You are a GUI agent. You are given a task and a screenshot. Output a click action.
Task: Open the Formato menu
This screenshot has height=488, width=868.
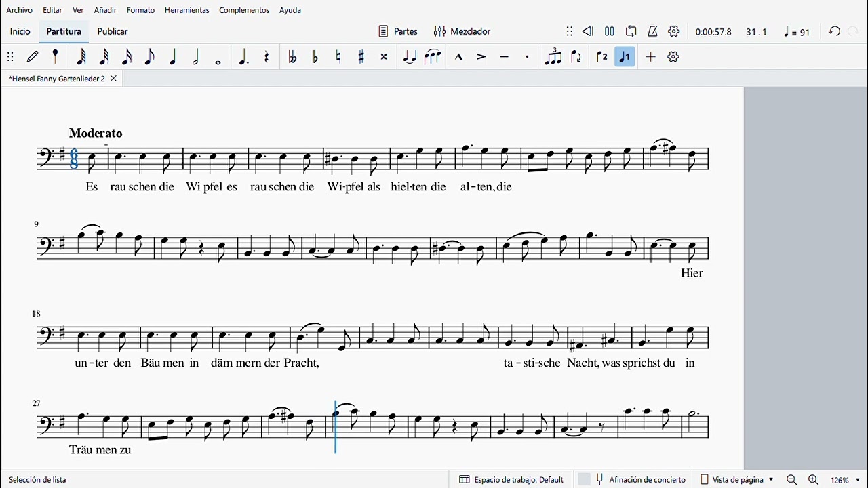click(140, 10)
